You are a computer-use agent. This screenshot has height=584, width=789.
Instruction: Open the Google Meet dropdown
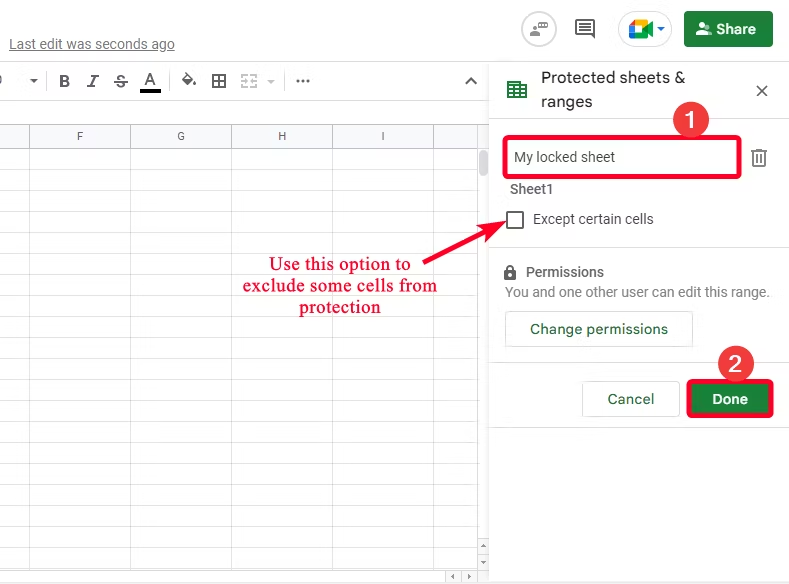(661, 29)
